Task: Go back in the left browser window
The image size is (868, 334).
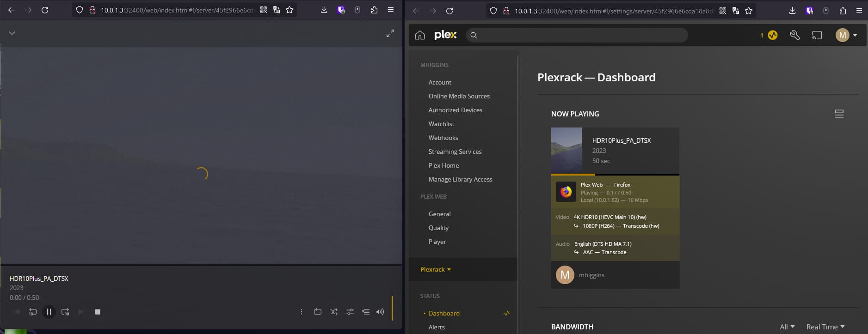Action: coord(12,10)
